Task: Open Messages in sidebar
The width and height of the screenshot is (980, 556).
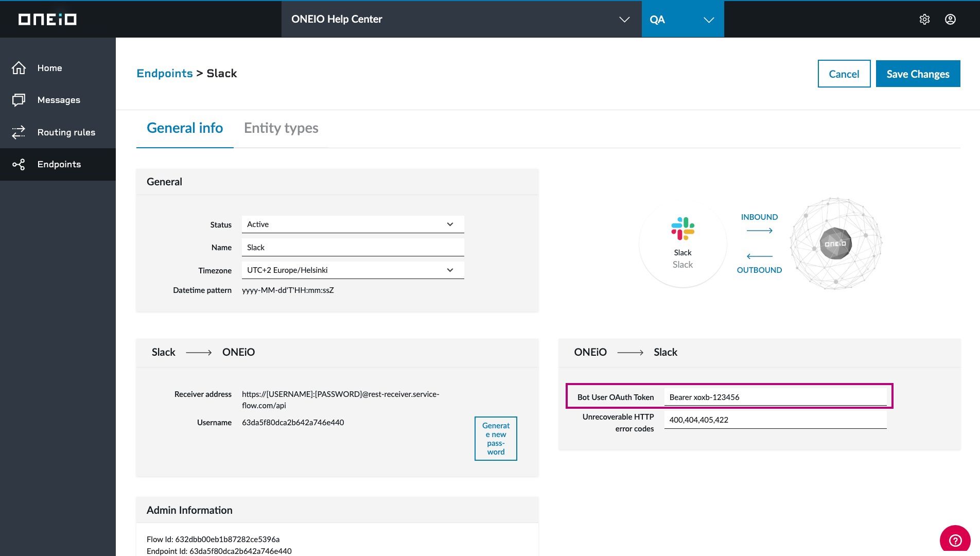Action: click(x=58, y=100)
